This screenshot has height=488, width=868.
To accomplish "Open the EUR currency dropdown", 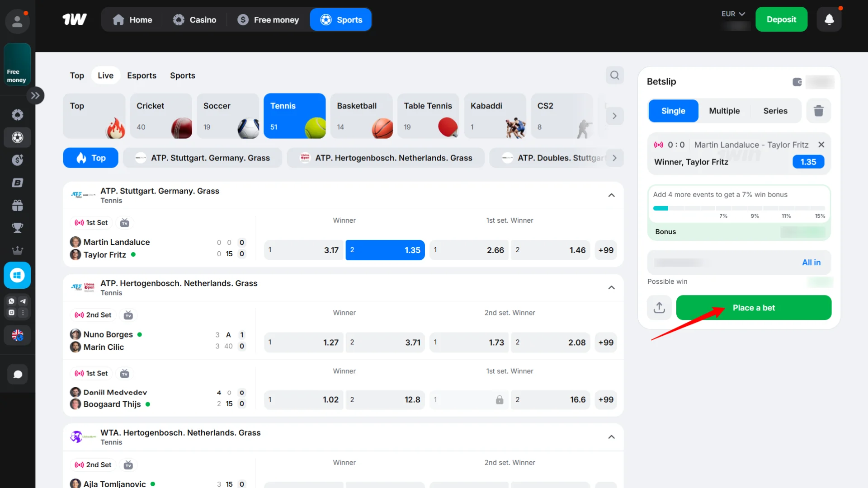I will pyautogui.click(x=733, y=14).
